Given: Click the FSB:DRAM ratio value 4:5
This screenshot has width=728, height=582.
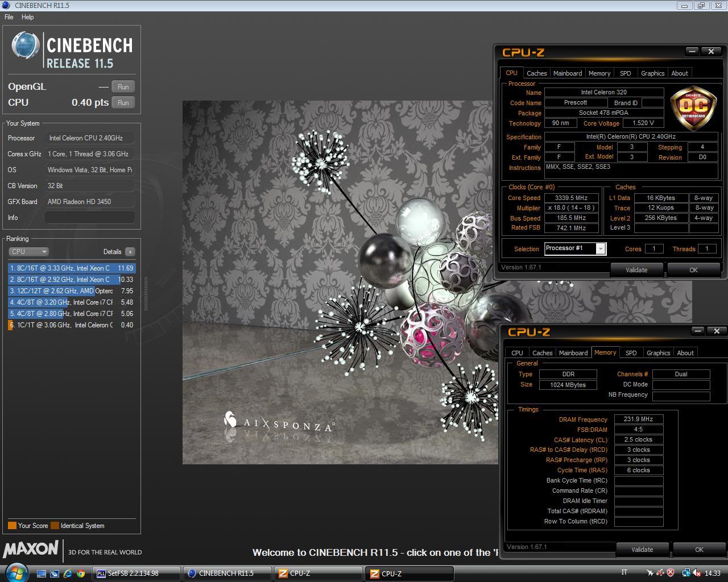Looking at the screenshot, I should 639,430.
